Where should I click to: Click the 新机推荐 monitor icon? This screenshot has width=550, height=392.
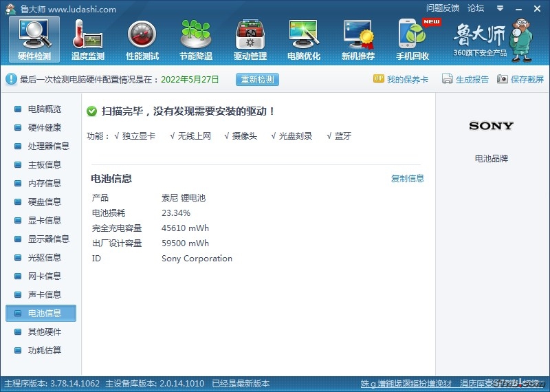point(358,39)
